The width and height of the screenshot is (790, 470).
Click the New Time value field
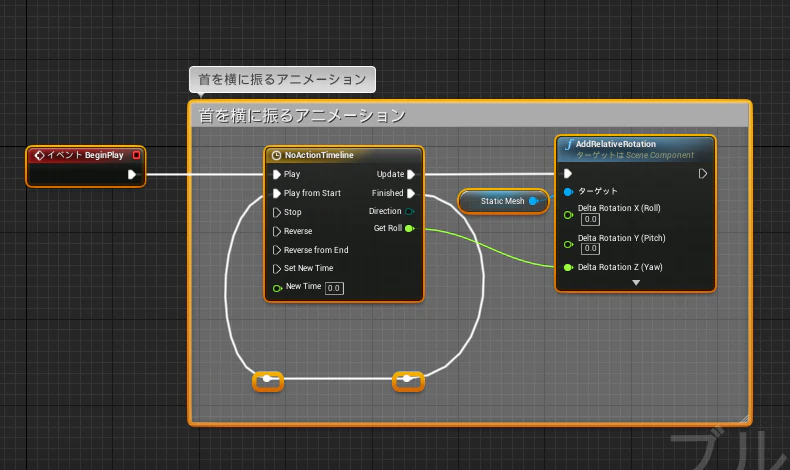click(334, 288)
